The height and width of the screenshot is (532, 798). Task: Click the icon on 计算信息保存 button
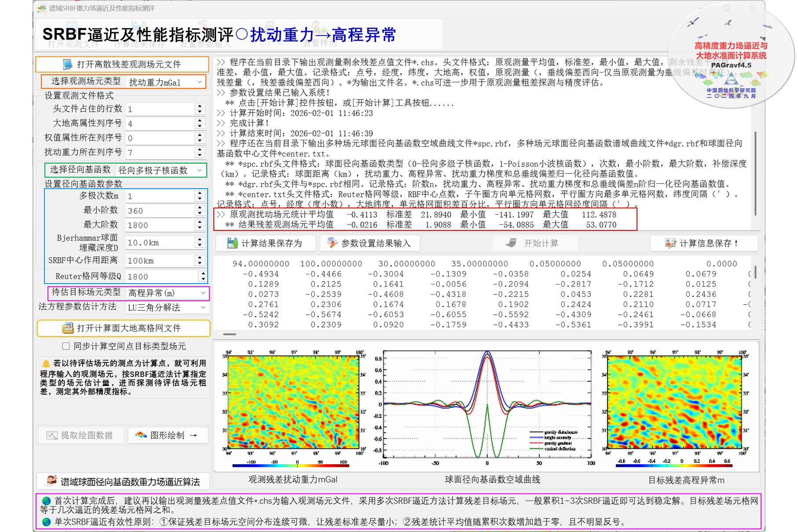click(670, 243)
